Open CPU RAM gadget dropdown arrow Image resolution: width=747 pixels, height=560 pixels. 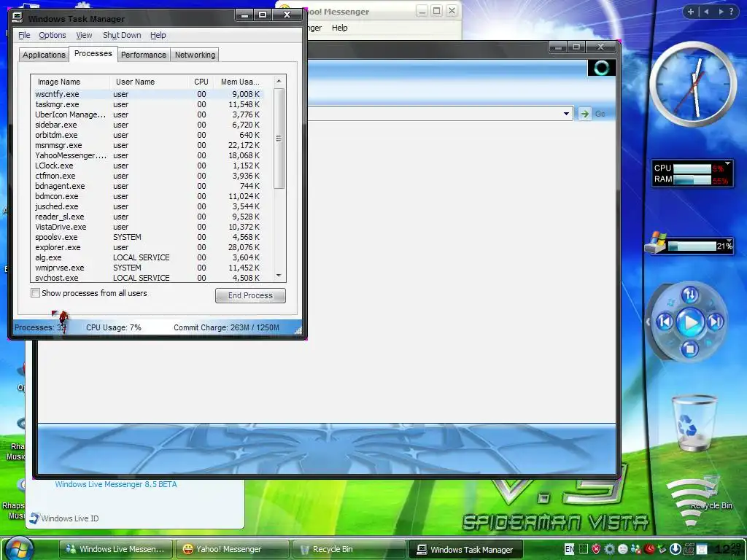pyautogui.click(x=727, y=164)
